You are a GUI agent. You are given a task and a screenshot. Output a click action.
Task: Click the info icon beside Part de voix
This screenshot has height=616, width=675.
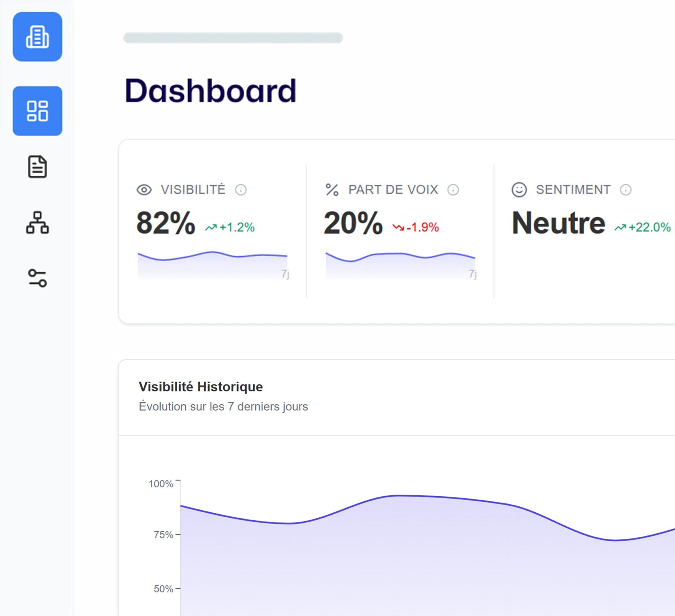453,190
